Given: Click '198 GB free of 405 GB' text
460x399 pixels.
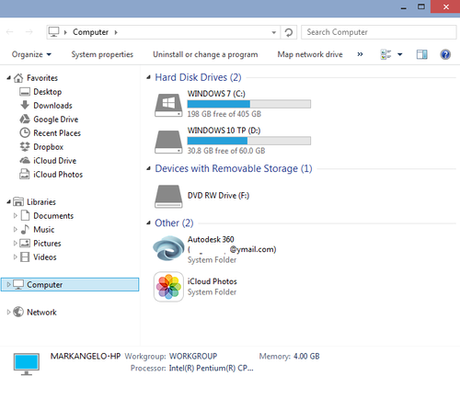Looking at the screenshot, I should (224, 114).
